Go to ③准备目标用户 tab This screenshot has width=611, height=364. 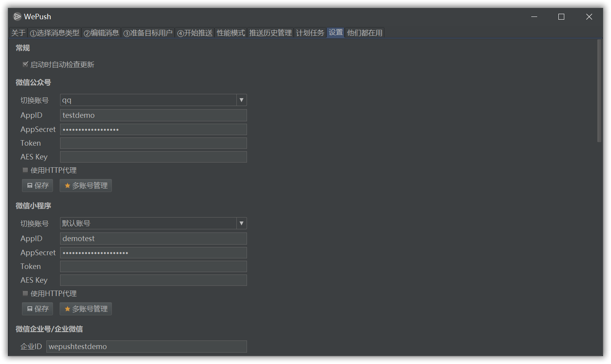click(x=148, y=33)
